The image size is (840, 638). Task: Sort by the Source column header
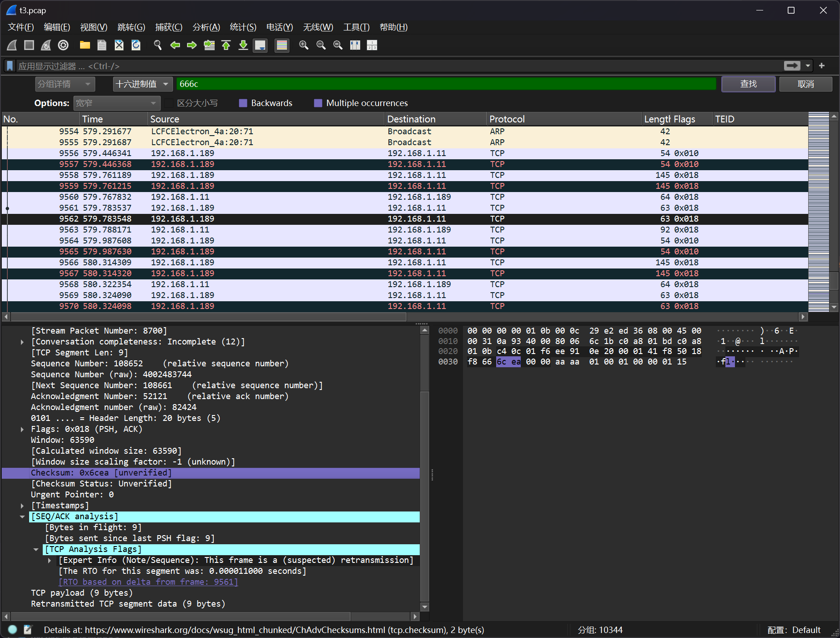[267, 119]
